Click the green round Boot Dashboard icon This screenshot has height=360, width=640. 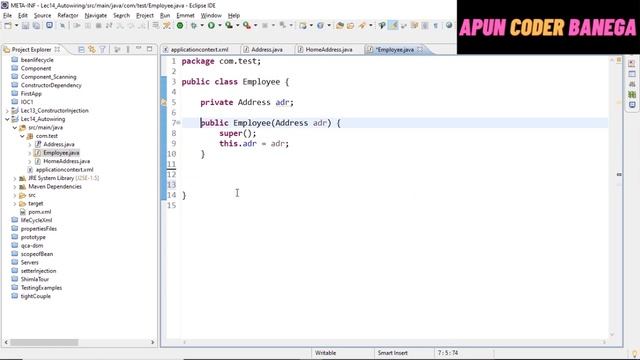(180, 25)
